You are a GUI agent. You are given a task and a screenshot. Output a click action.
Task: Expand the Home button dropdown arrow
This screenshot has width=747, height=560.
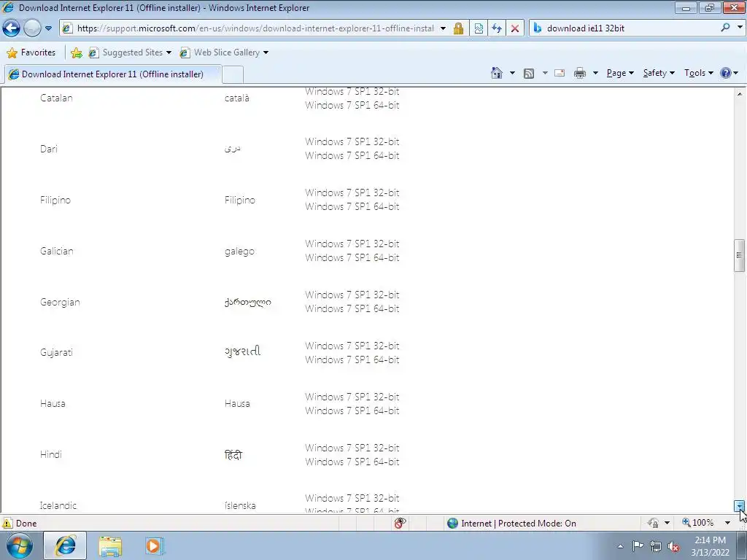click(512, 73)
